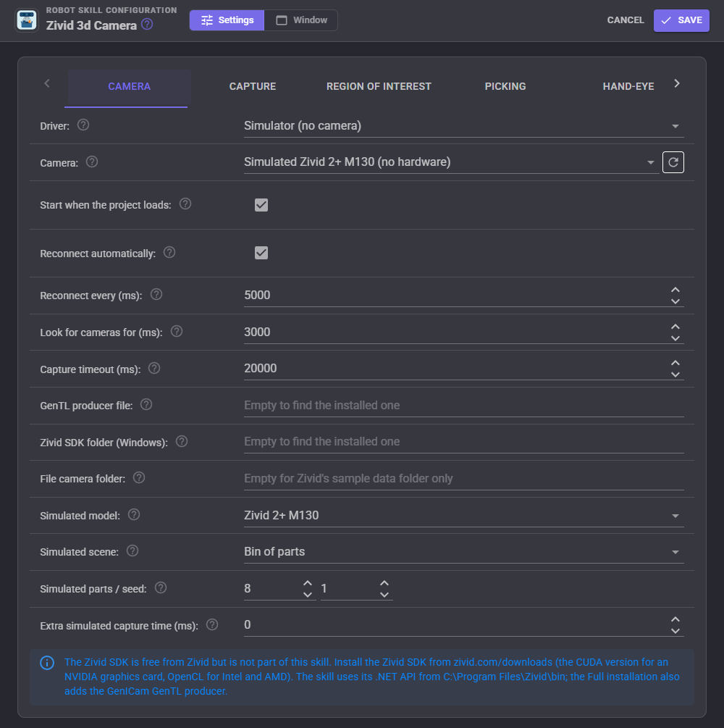Increase the Capture timeout value
Viewport: 724px width, 728px height.
(x=675, y=363)
